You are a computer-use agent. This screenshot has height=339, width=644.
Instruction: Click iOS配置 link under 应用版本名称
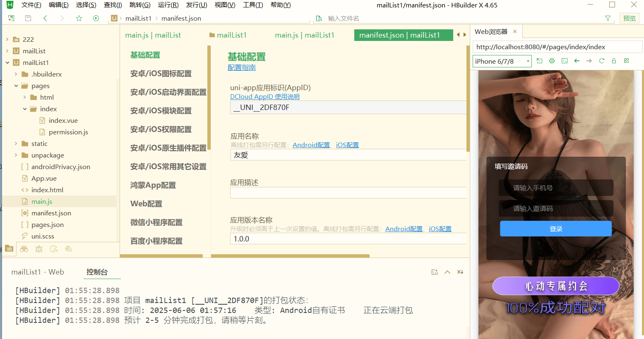coord(440,229)
